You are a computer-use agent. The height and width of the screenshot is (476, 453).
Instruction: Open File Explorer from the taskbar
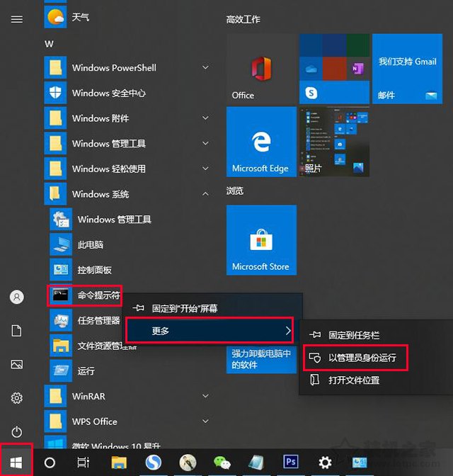(118, 463)
